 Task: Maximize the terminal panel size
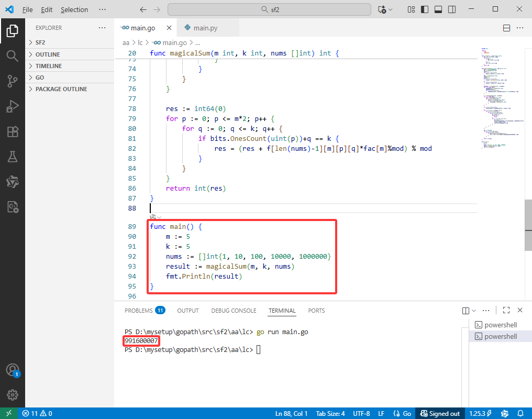506,310
